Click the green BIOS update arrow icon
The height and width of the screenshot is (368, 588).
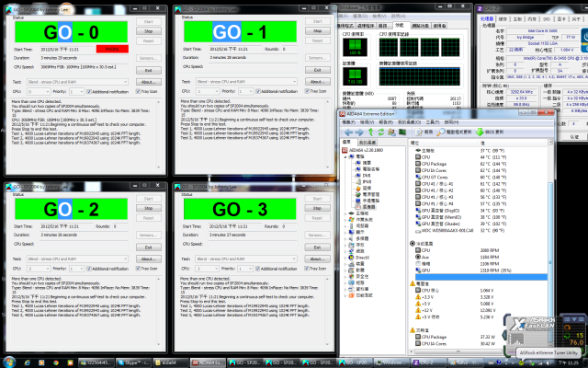(x=480, y=132)
